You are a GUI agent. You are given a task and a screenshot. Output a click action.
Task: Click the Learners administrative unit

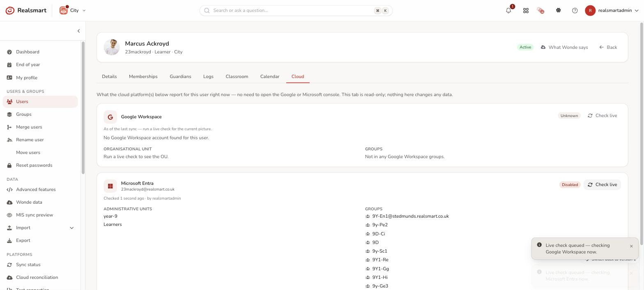point(113,224)
